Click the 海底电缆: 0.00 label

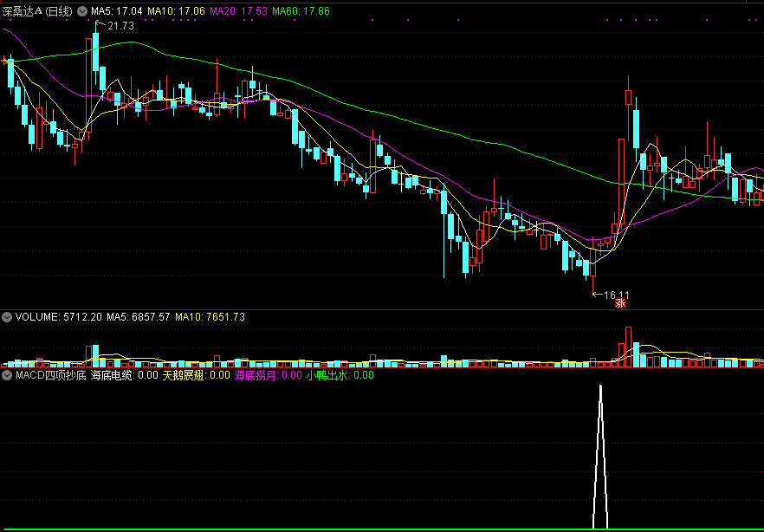pyautogui.click(x=125, y=376)
